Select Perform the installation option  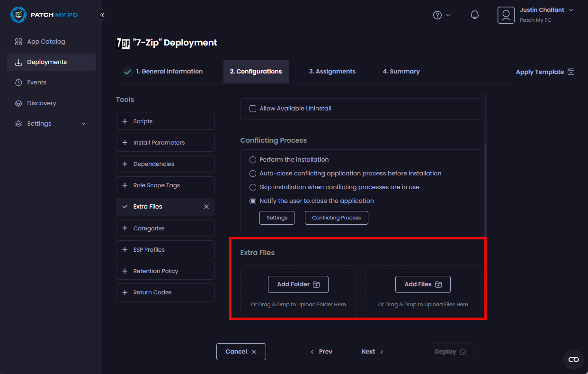pos(253,160)
